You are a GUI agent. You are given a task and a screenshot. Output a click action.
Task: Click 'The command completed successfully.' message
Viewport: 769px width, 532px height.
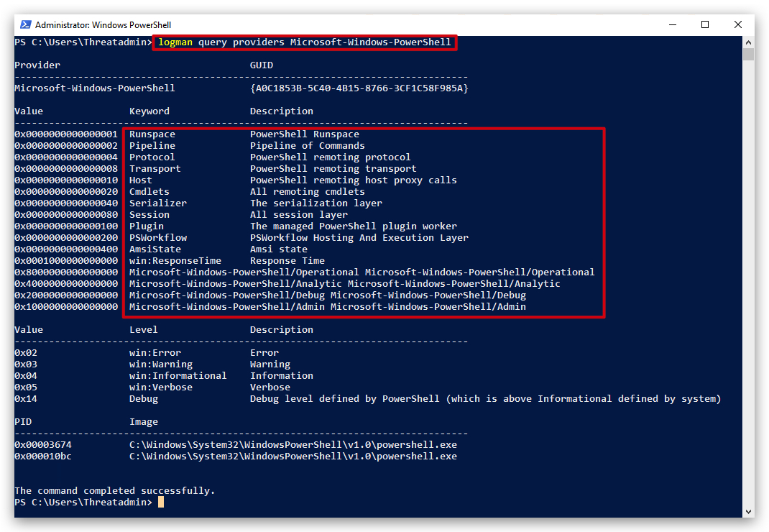click(115, 491)
